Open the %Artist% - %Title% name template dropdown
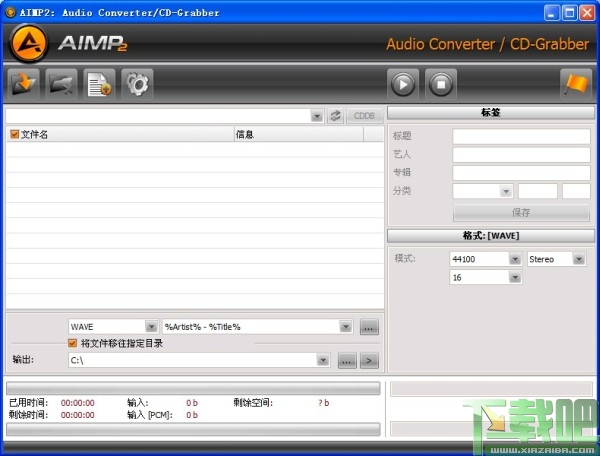Viewport: 600px width, 456px height. coord(346,327)
